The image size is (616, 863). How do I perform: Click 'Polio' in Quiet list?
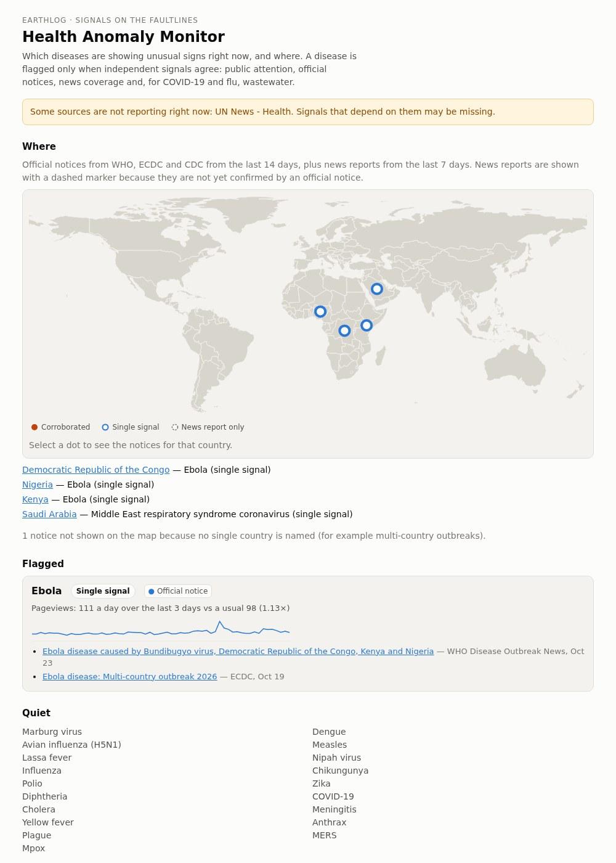(32, 783)
